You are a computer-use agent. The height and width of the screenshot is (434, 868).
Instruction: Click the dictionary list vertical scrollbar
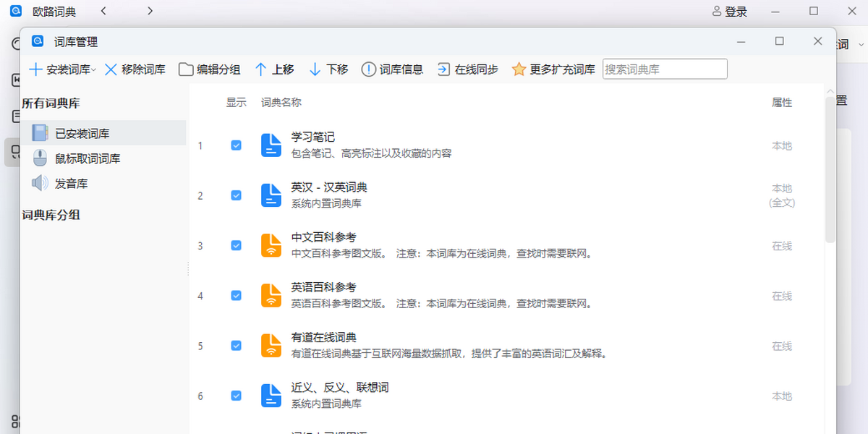(830, 170)
